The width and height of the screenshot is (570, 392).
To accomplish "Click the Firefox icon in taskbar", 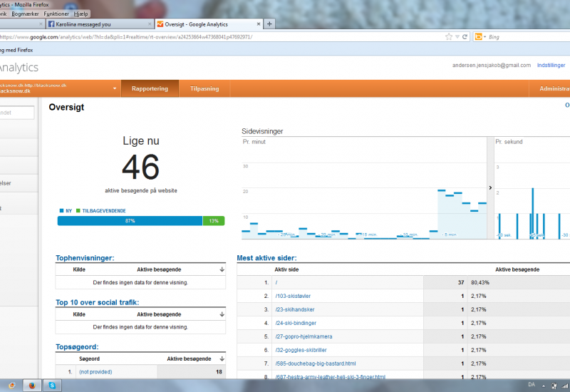I will point(32,385).
